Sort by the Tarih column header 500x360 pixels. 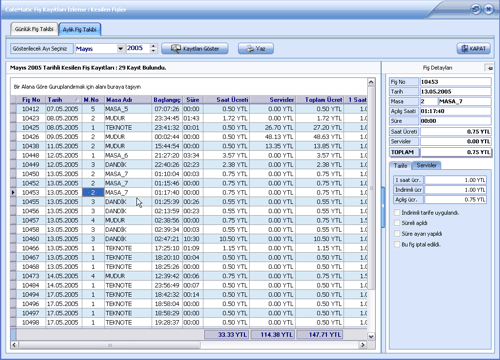point(63,100)
